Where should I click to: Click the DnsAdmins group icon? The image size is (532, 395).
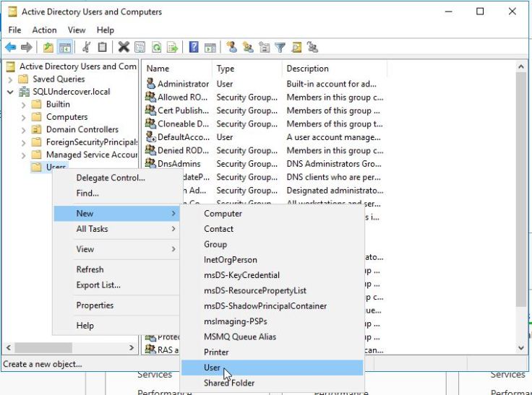[150, 163]
